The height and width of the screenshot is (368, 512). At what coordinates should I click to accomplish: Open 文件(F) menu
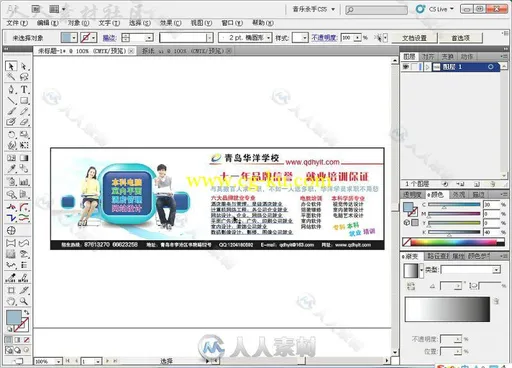tap(17, 23)
